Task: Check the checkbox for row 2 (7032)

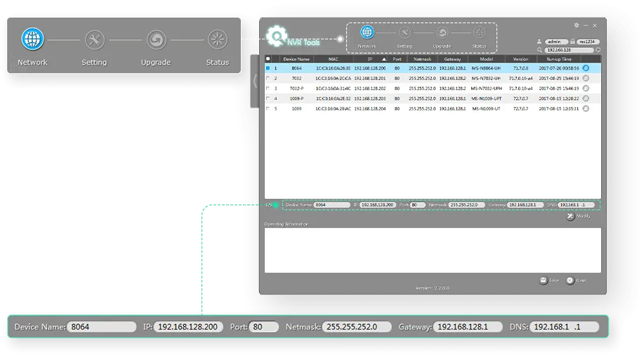Action: pyautogui.click(x=268, y=78)
